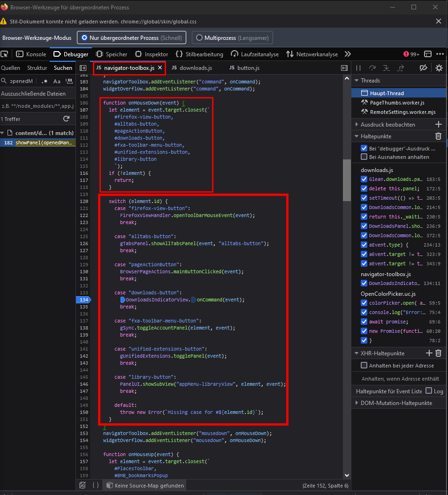The height and width of the screenshot is (495, 448).
Task: Add watch expression with plus icon
Action: click(x=439, y=124)
